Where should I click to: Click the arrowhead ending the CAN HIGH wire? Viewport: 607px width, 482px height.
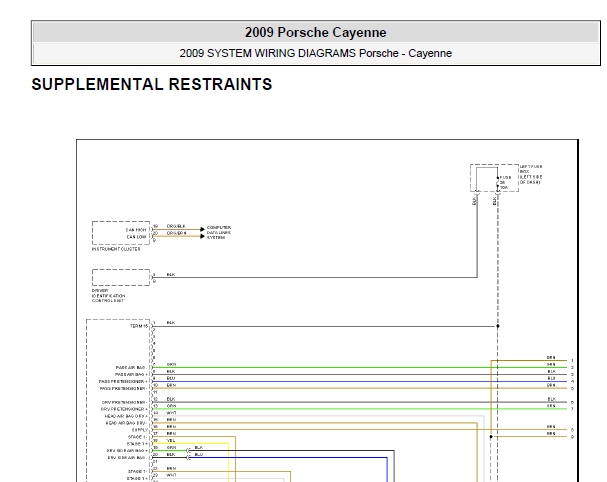[202, 230]
